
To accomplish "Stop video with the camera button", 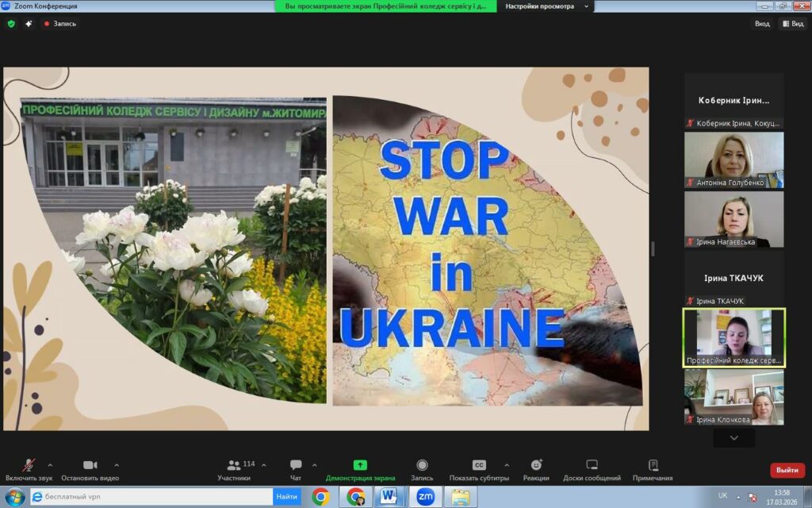I will [90, 465].
